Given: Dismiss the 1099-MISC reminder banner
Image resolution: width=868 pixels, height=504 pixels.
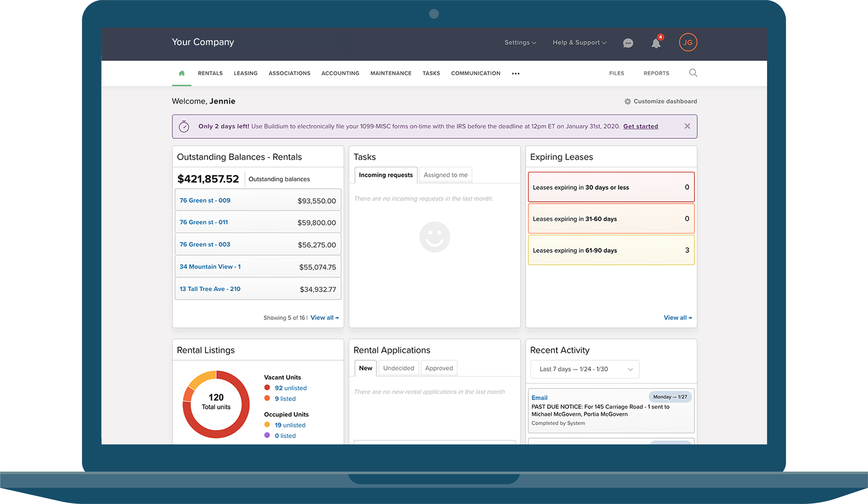Looking at the screenshot, I should click(688, 126).
